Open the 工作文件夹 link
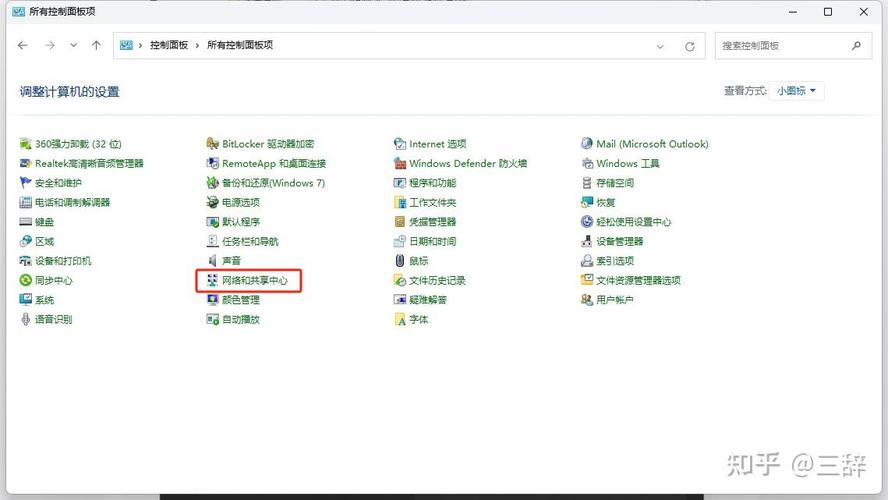This screenshot has width=888, height=500. click(x=433, y=202)
